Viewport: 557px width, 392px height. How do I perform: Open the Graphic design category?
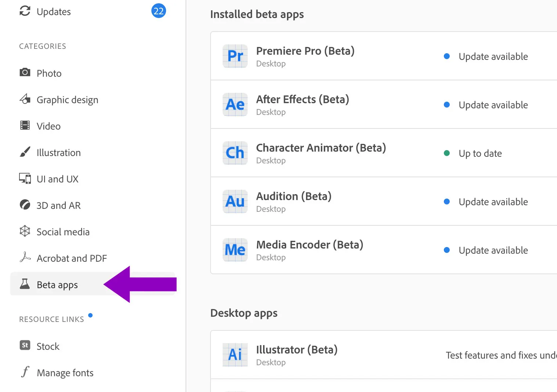[67, 100]
